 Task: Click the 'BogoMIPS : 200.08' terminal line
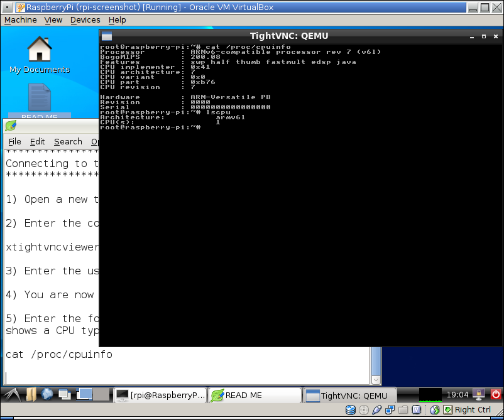(160, 57)
